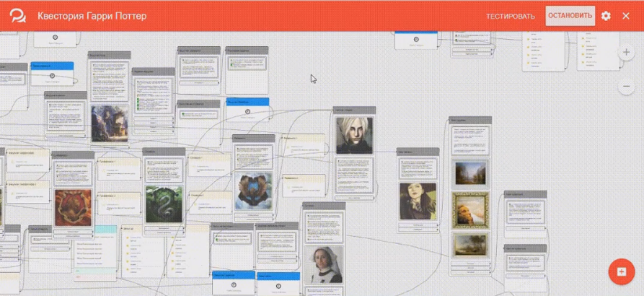Click the blue Ravenclaw eagle crest image
The width and height of the screenshot is (644, 296).
(x=252, y=191)
